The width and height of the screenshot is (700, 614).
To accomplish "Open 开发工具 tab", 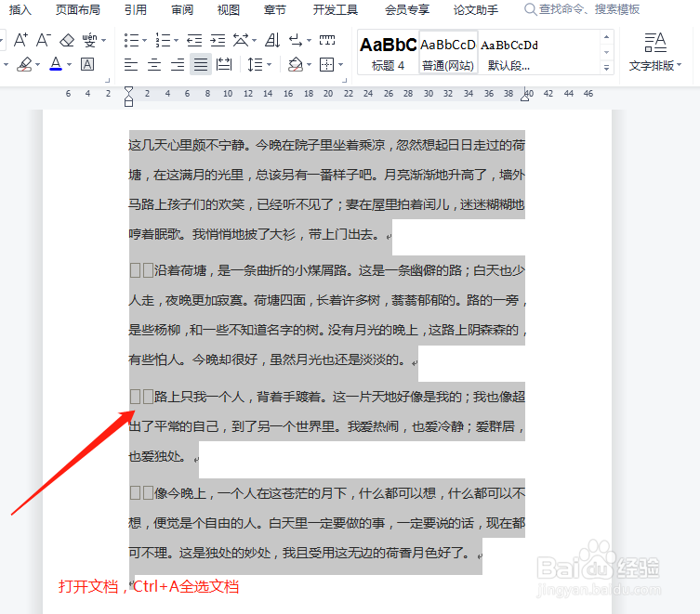I will coord(336,9).
